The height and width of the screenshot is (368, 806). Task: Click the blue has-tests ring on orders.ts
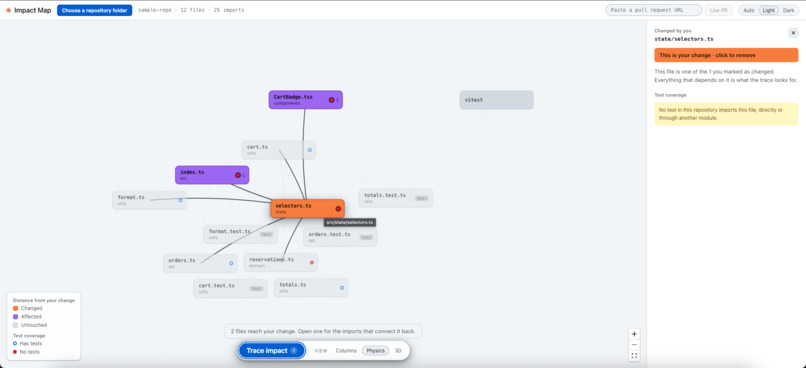[231, 263]
